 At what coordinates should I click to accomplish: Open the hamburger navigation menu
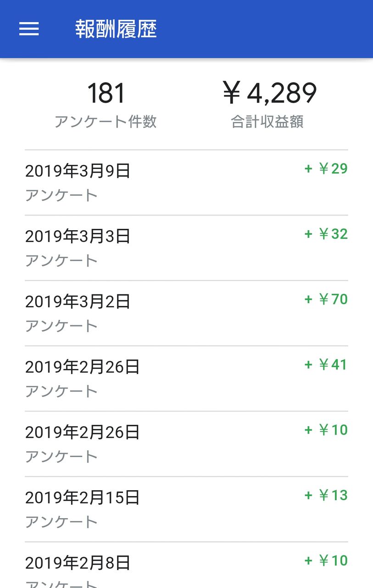click(x=29, y=29)
